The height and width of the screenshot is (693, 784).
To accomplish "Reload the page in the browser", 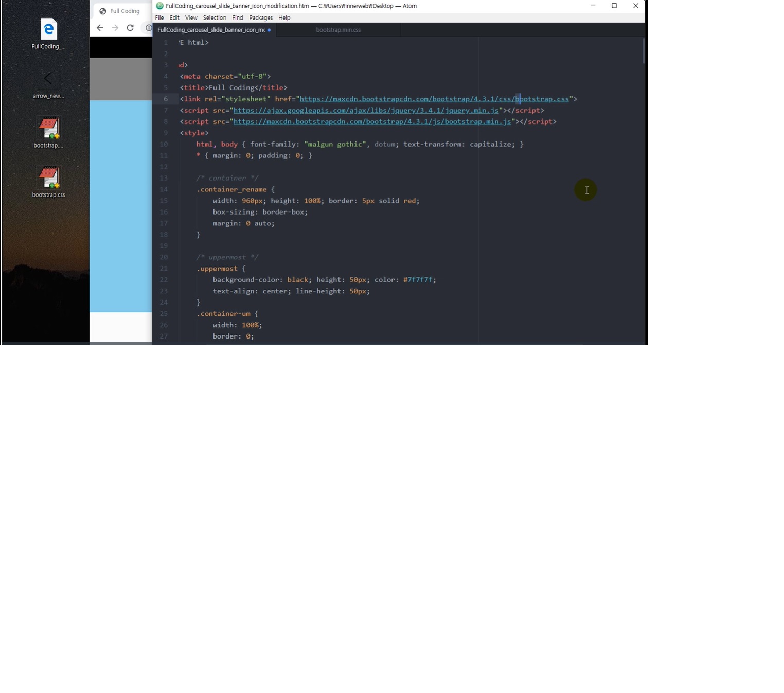I will (130, 28).
